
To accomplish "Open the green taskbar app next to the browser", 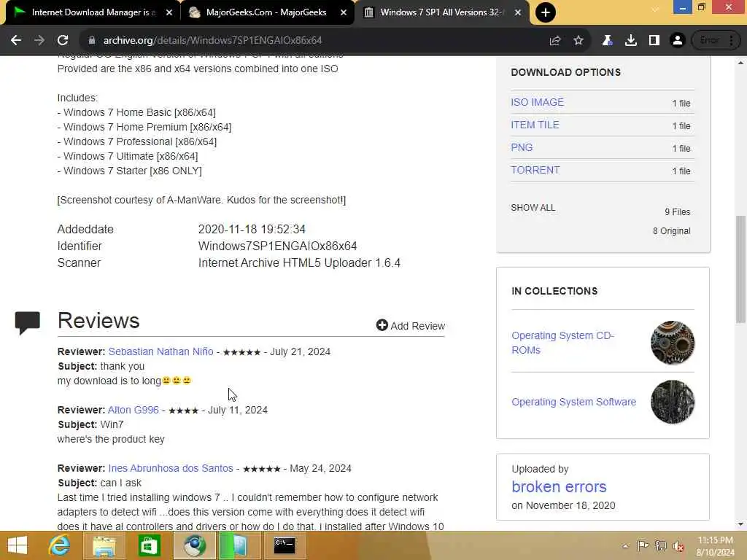I will pyautogui.click(x=239, y=545).
